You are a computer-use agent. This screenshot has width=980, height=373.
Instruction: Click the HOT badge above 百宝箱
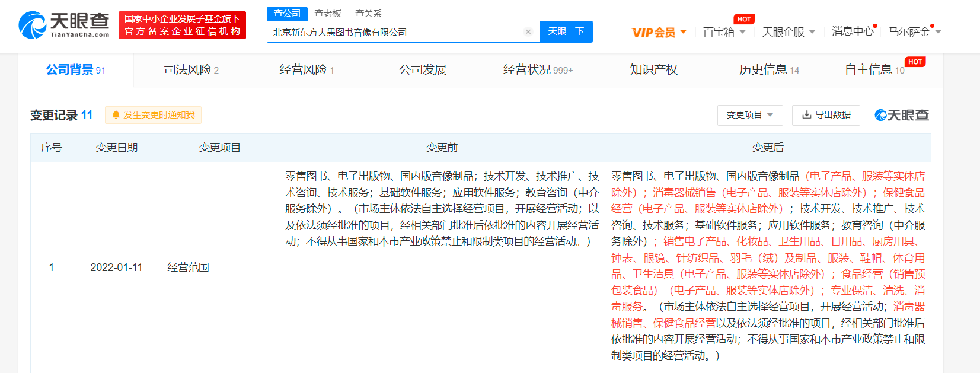pos(744,19)
